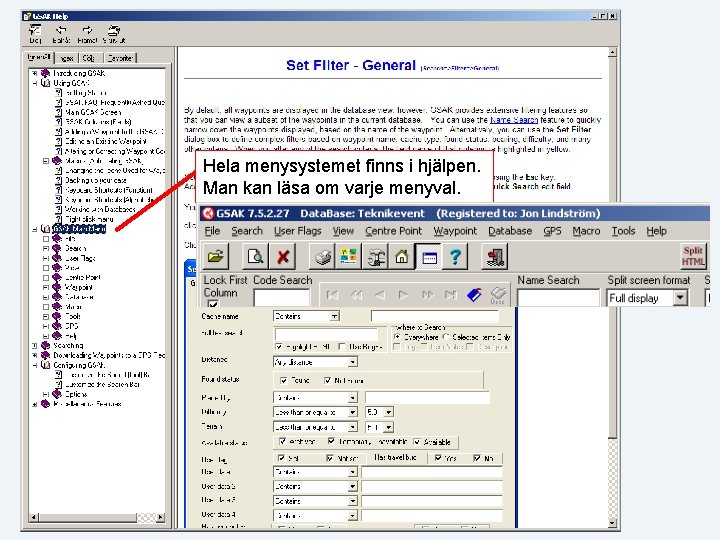Image resolution: width=720 pixels, height=540 pixels.
Task: Select Main GSAK Screen help topic
Action: [93, 112]
